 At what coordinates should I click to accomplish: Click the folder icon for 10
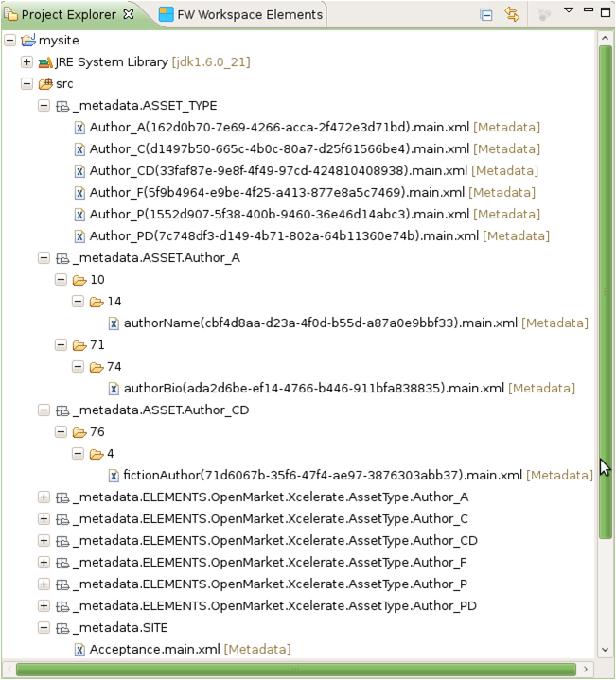pyautogui.click(x=79, y=280)
